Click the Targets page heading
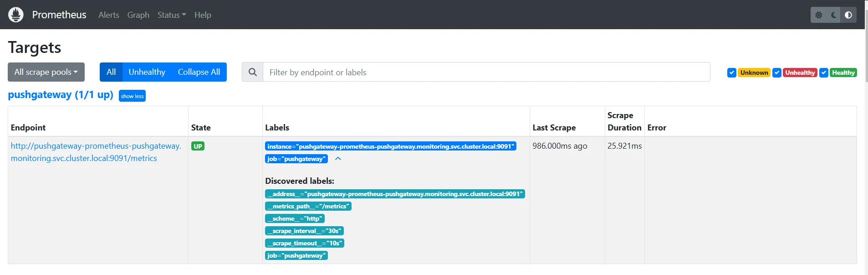868x275 pixels. point(35,47)
